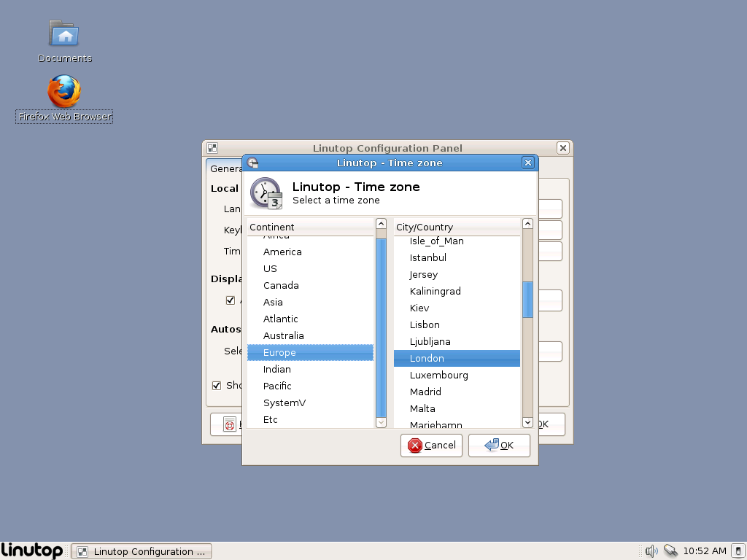Choose London in the city list
The height and width of the screenshot is (560, 747).
457,358
